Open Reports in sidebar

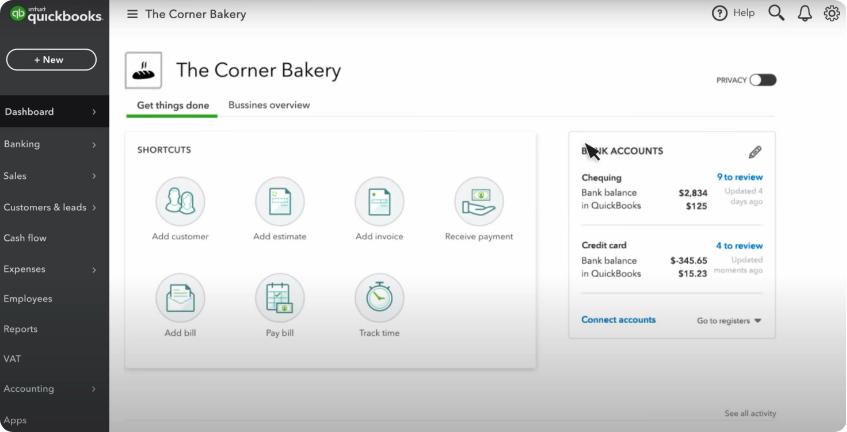pyautogui.click(x=21, y=329)
